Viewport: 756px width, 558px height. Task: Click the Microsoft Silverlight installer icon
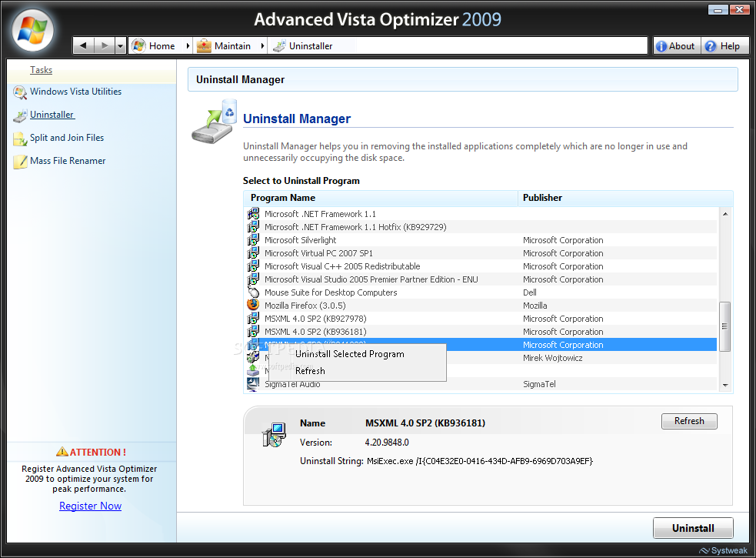point(253,240)
